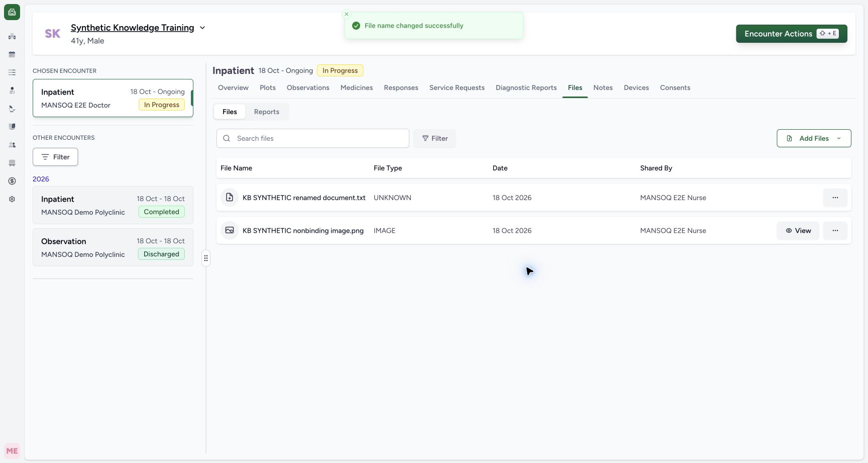Viewport: 868px width, 463px height.
Task: Open the dollar billing sidebar icon
Action: (x=12, y=181)
